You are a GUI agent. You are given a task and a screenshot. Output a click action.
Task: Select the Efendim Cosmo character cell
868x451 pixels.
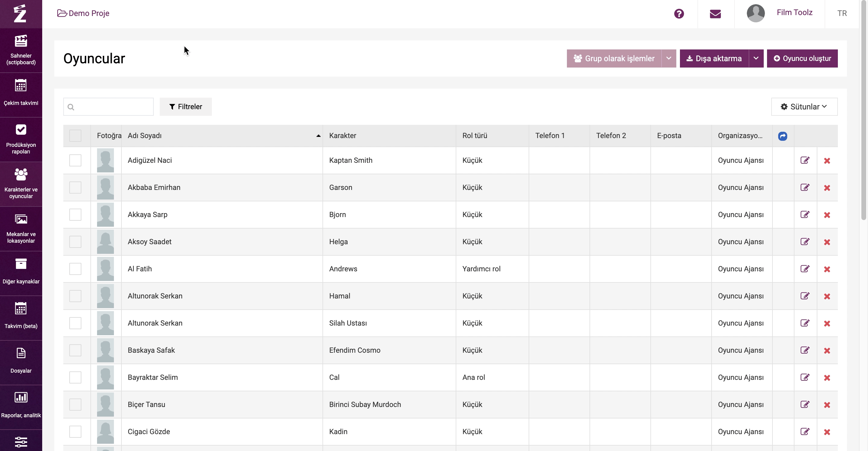[x=389, y=350]
